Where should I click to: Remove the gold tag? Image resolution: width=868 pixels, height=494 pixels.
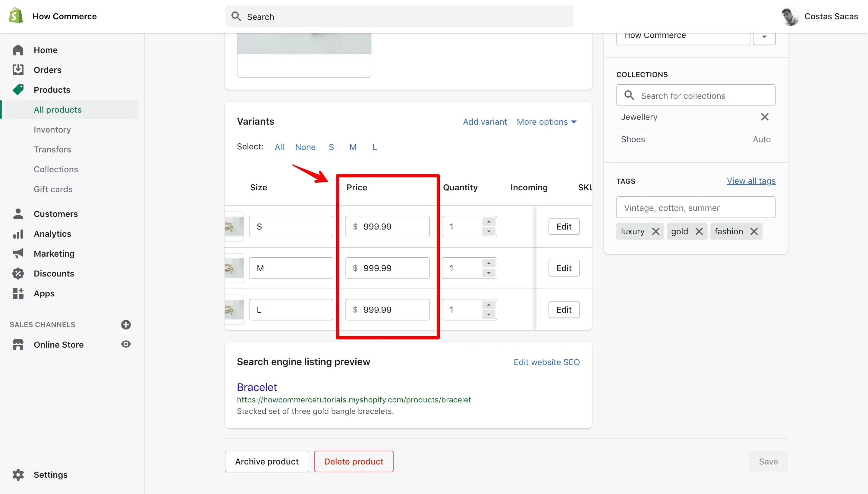point(699,231)
